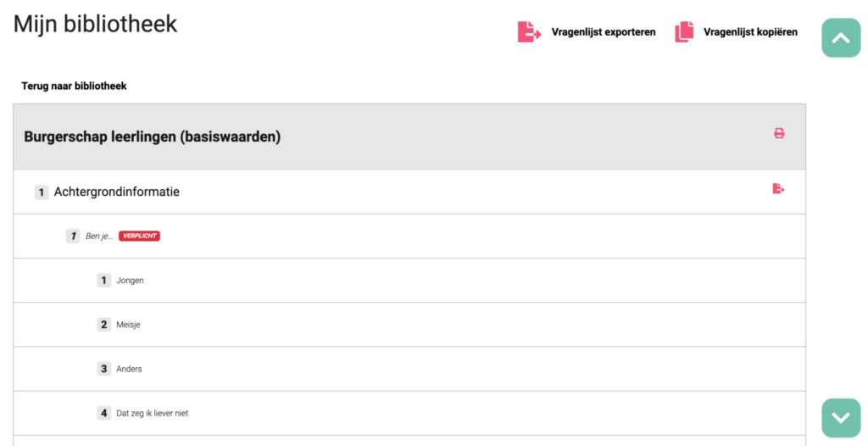Expand the Ben je... question row
This screenshot has width=868, height=446.
pos(99,236)
